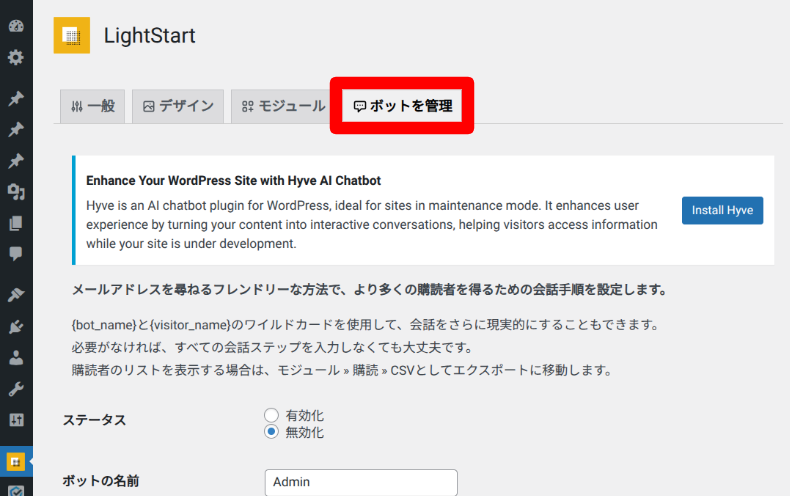Click the ステータス label

pos(94,420)
